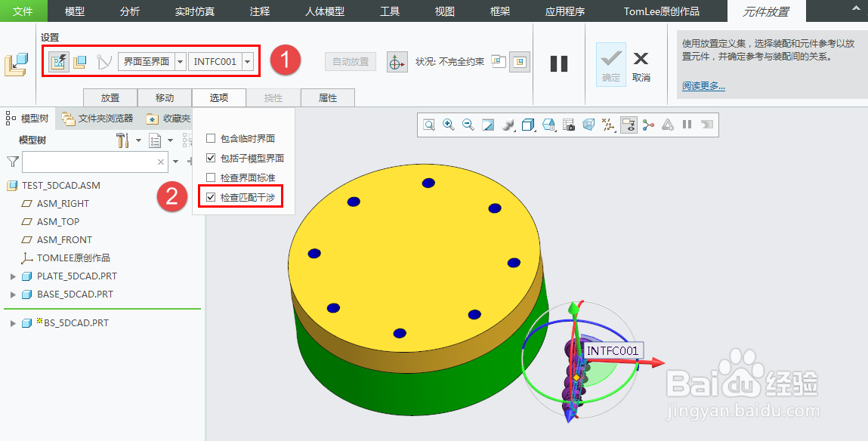868x441 pixels.
Task: Click the manual placement squares icon
Action: (80, 61)
